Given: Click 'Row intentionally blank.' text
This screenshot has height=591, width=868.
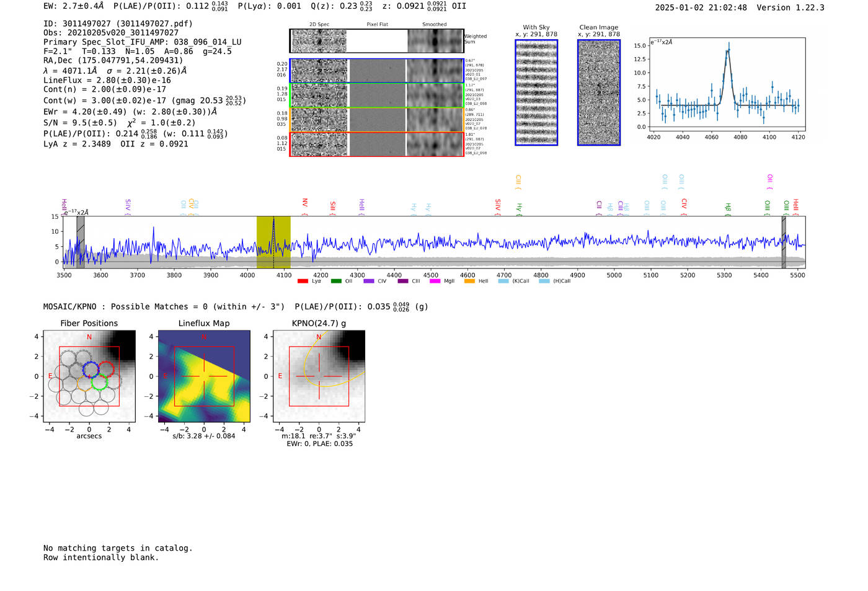Looking at the screenshot, I should [101, 558].
